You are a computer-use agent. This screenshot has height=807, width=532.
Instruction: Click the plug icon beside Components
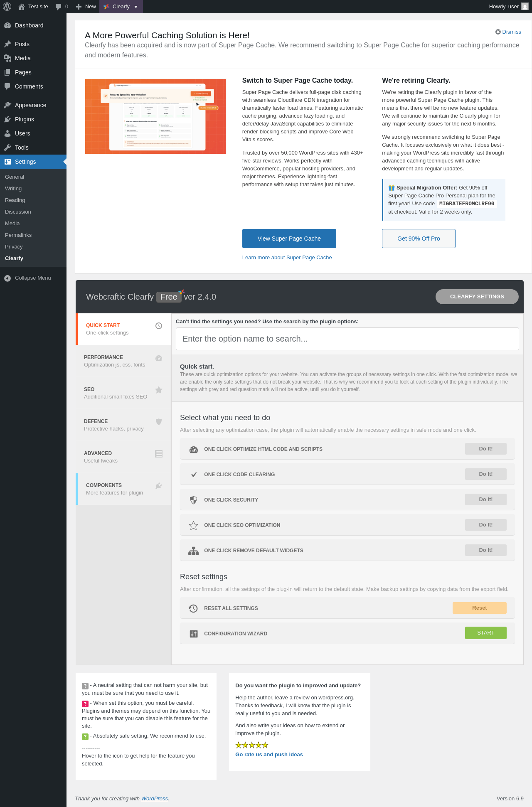pos(159,486)
